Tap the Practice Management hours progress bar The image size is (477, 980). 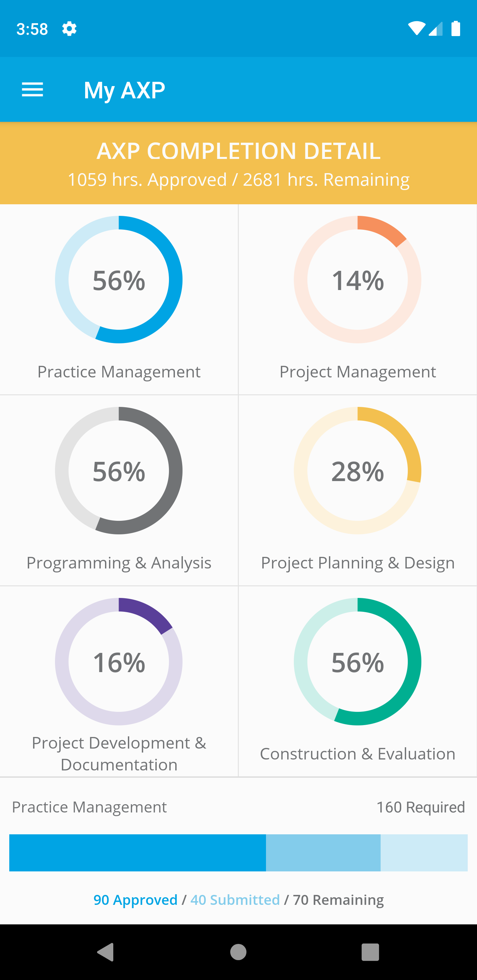[238, 853]
